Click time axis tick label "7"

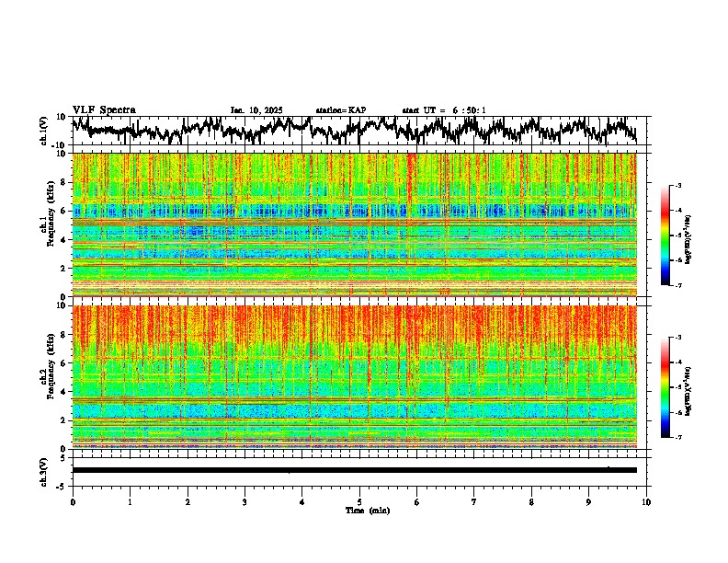pos(474,502)
